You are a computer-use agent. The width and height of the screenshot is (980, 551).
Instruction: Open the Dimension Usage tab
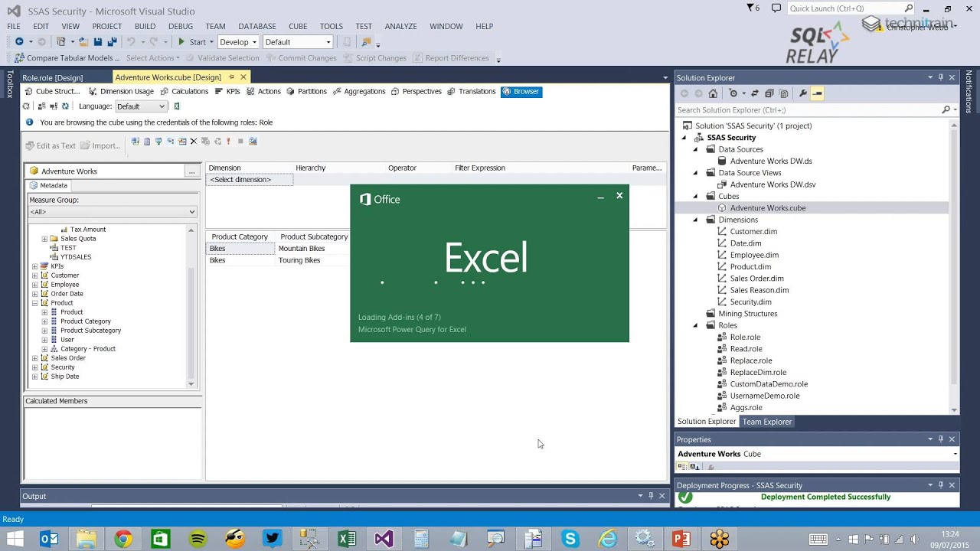[x=121, y=91]
